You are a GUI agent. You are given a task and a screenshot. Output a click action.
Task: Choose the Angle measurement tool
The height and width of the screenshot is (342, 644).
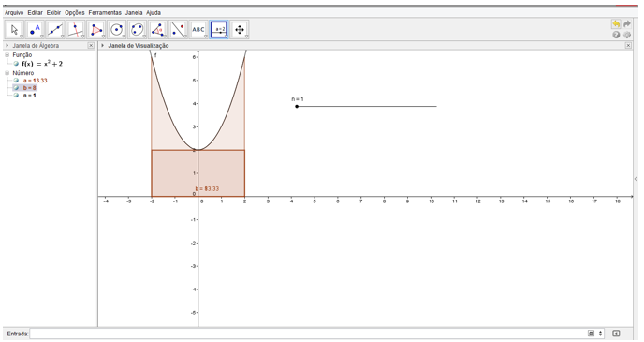[x=157, y=30]
